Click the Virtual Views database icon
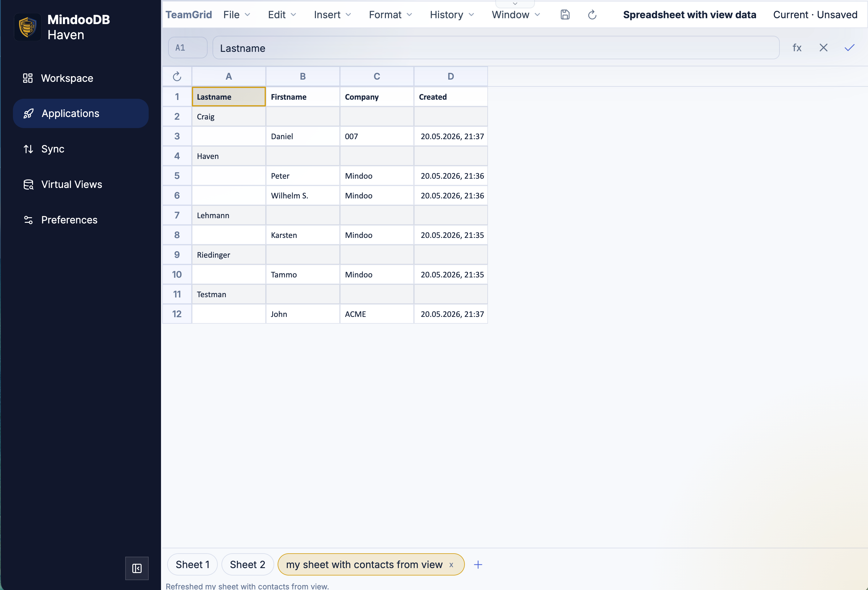The height and width of the screenshot is (590, 868). click(x=28, y=185)
